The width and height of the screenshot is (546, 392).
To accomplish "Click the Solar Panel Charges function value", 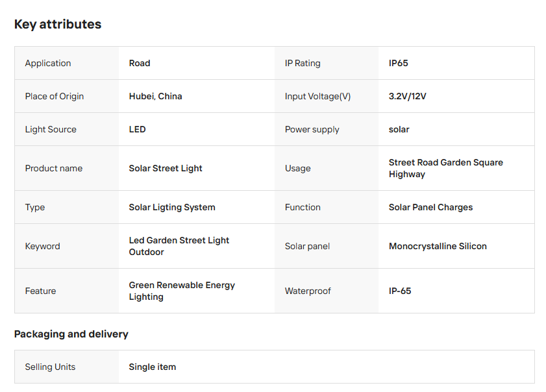I will click(431, 207).
